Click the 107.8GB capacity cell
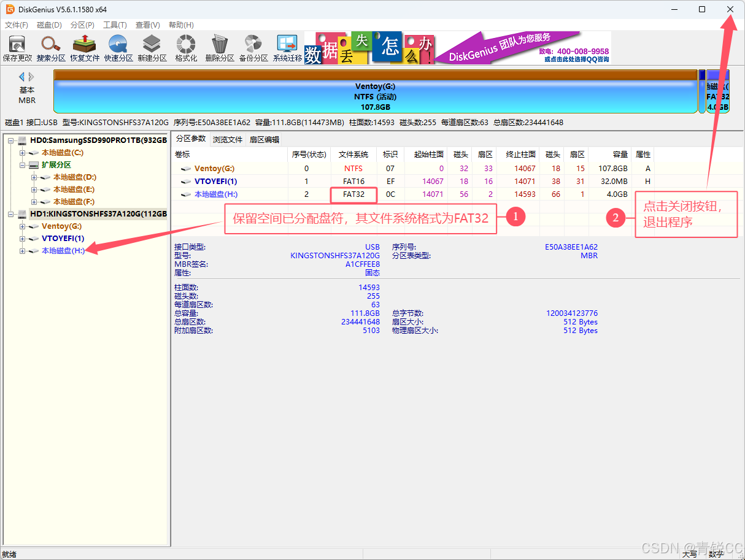This screenshot has height=560, width=745. 613,169
